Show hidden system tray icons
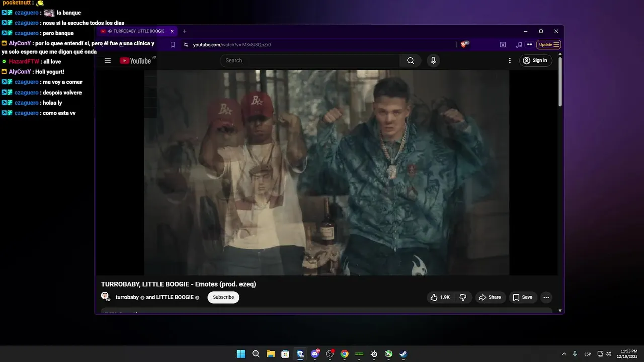Image resolution: width=644 pixels, height=362 pixels. pos(564,354)
